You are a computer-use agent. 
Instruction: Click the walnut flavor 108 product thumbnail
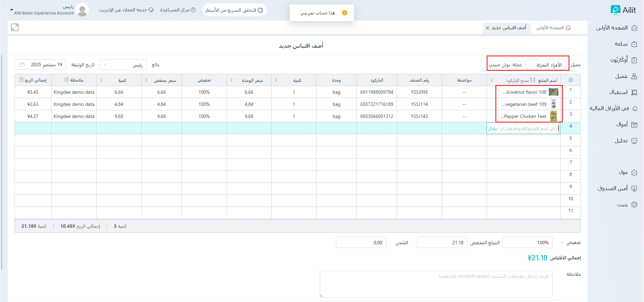point(553,92)
